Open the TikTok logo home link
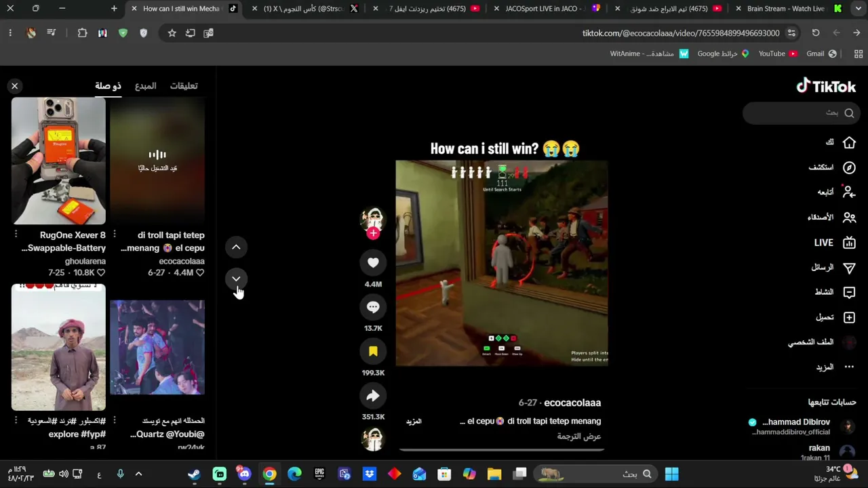Viewport: 868px width, 488px height. point(826,86)
